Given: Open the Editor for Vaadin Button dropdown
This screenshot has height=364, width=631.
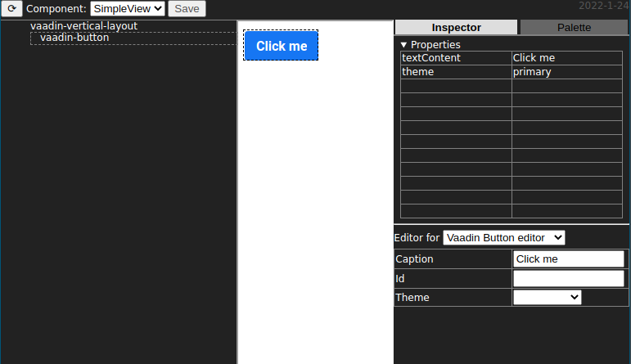Looking at the screenshot, I should pyautogui.click(x=503, y=237).
